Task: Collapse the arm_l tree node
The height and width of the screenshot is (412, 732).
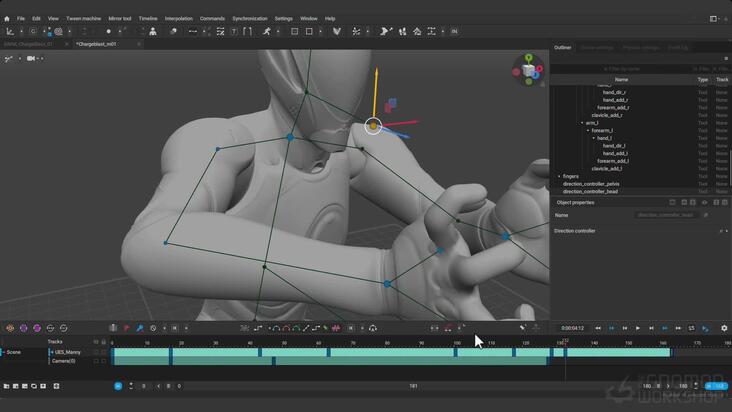Action: tap(582, 123)
